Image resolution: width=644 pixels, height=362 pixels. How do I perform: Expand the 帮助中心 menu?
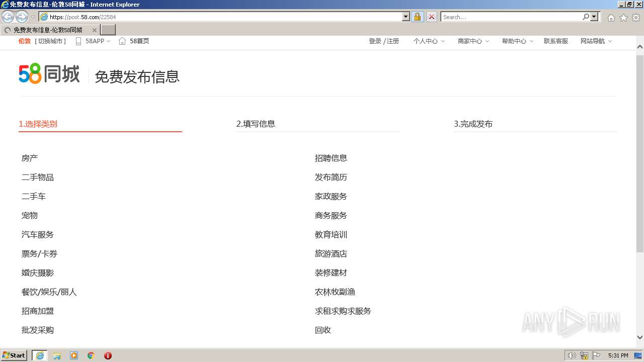[x=531, y=41]
